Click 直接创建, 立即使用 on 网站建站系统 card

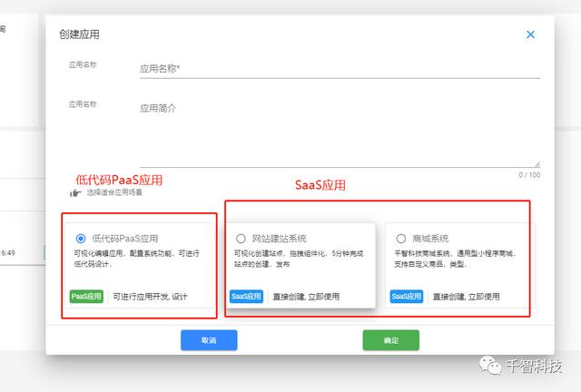(306, 297)
